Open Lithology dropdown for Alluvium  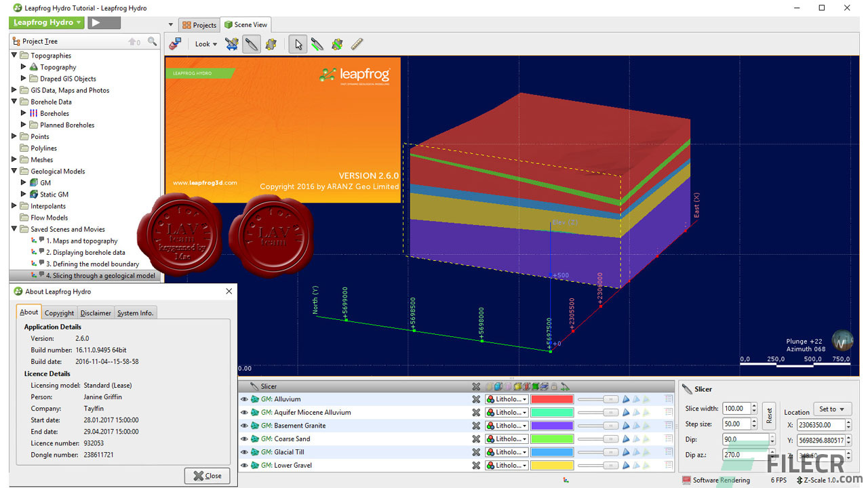(x=507, y=399)
